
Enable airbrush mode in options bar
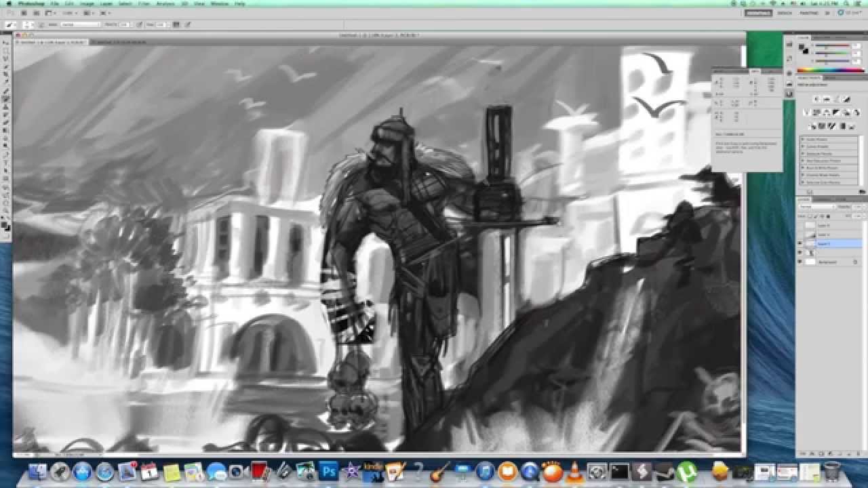[x=176, y=24]
